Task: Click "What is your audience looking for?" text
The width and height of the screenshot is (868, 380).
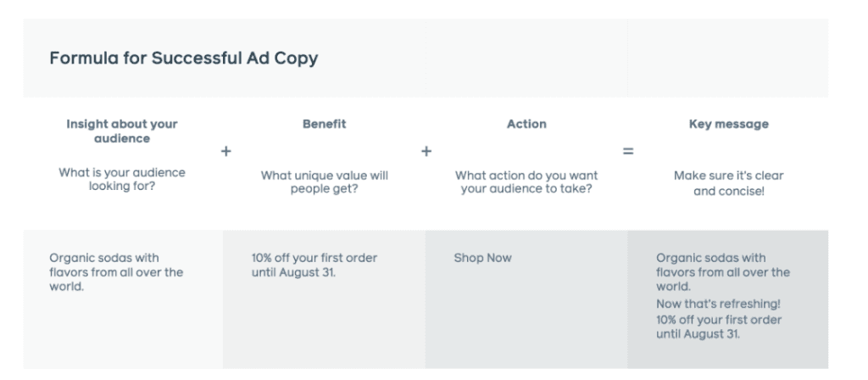Action: (122, 179)
